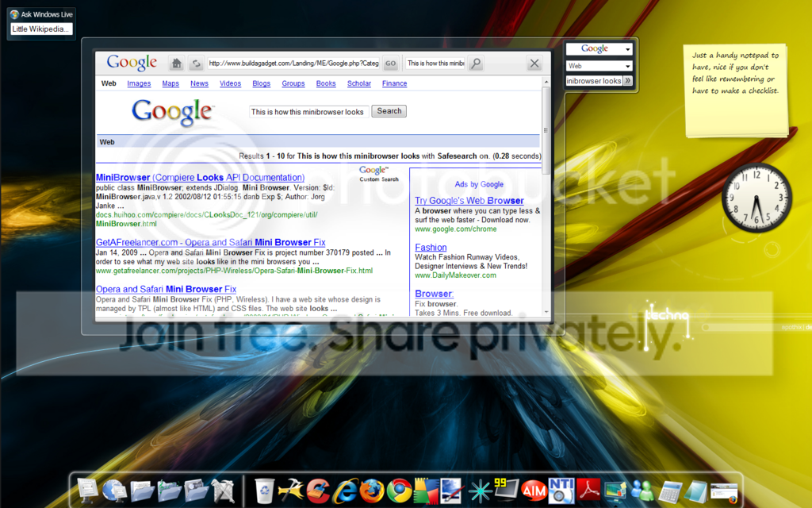Open the Computer icon in the dock
812x508 pixels.
tap(87, 491)
